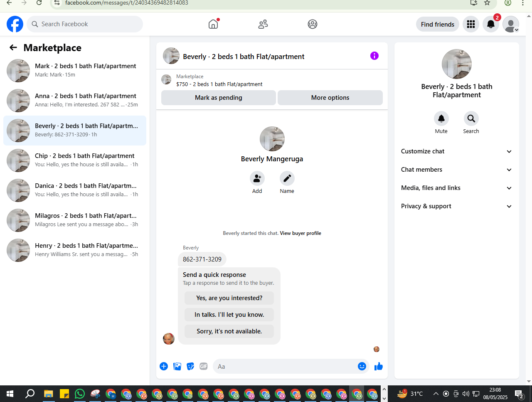Open Danica's apartment conversation
Image resolution: width=532 pixels, height=402 pixels.
[75, 190]
